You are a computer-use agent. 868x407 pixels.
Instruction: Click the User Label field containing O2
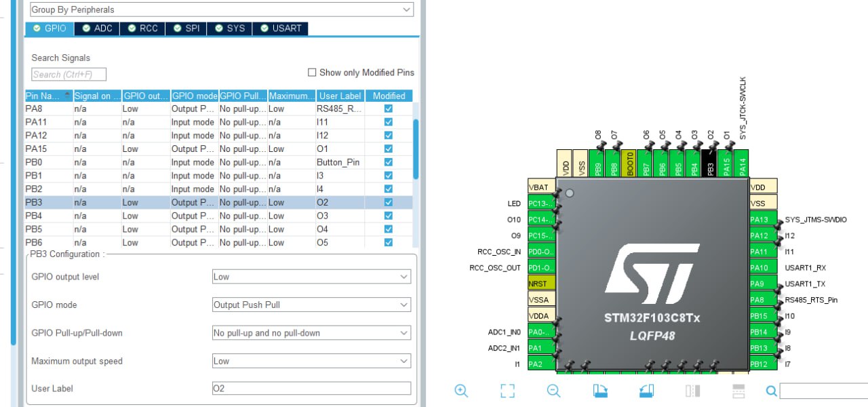coord(311,388)
